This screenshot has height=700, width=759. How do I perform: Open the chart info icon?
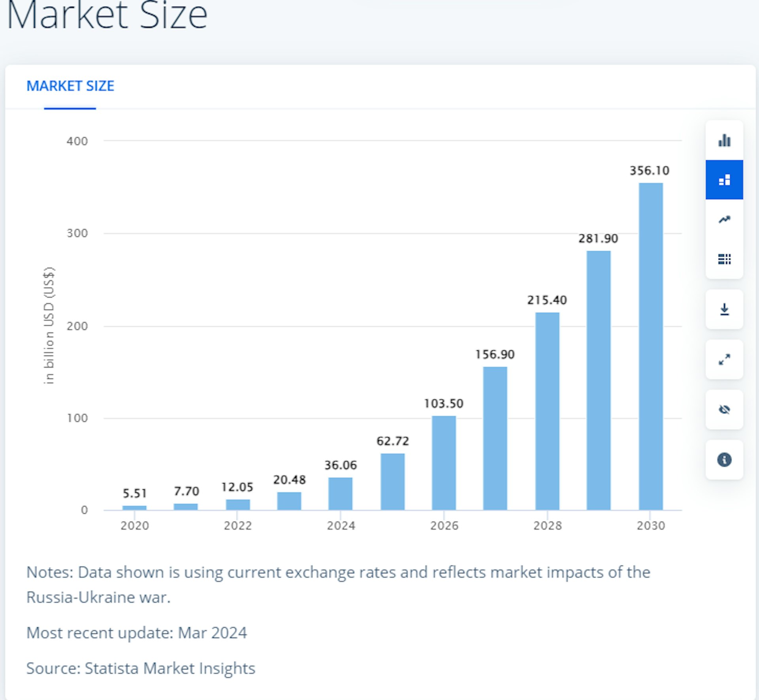(724, 459)
